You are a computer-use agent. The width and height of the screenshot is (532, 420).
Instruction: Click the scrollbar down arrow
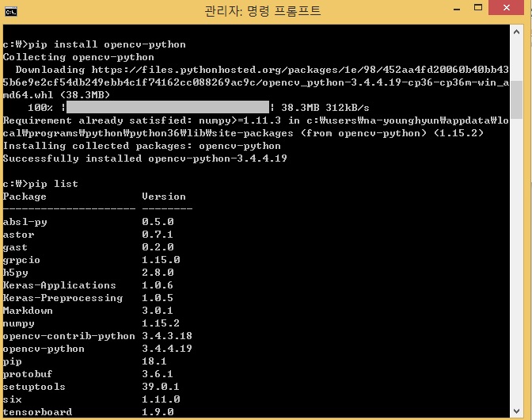coord(516,410)
